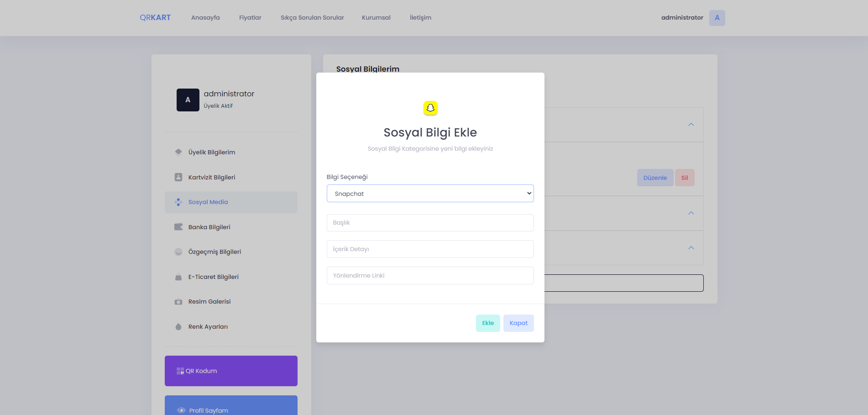Open the purple QR Kodum button

point(231,371)
